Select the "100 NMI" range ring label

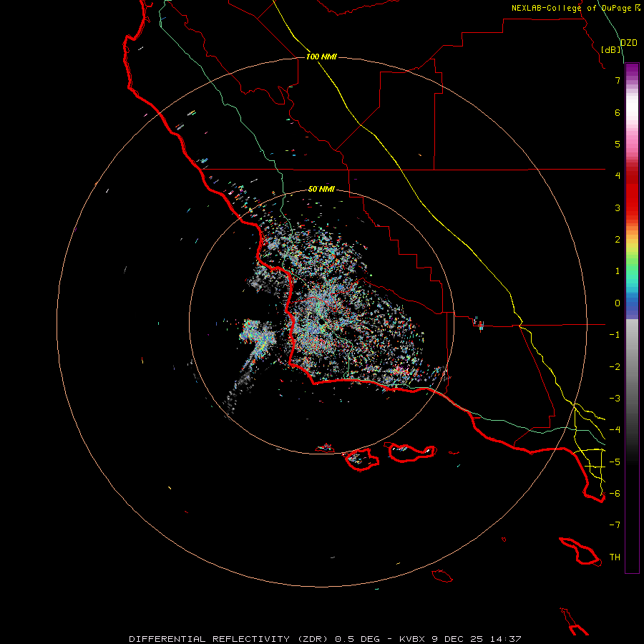coord(321,57)
